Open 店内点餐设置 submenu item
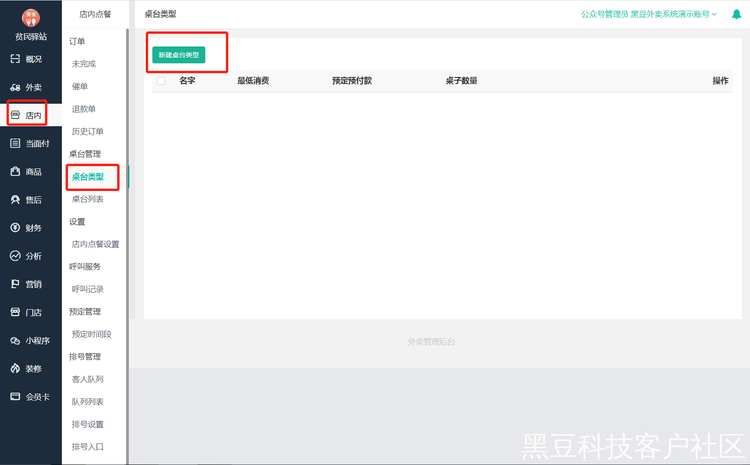 pyautogui.click(x=95, y=244)
